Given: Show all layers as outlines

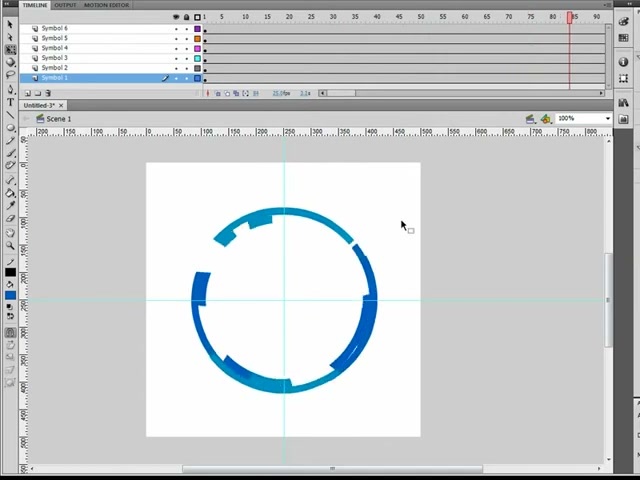Looking at the screenshot, I should (x=198, y=17).
